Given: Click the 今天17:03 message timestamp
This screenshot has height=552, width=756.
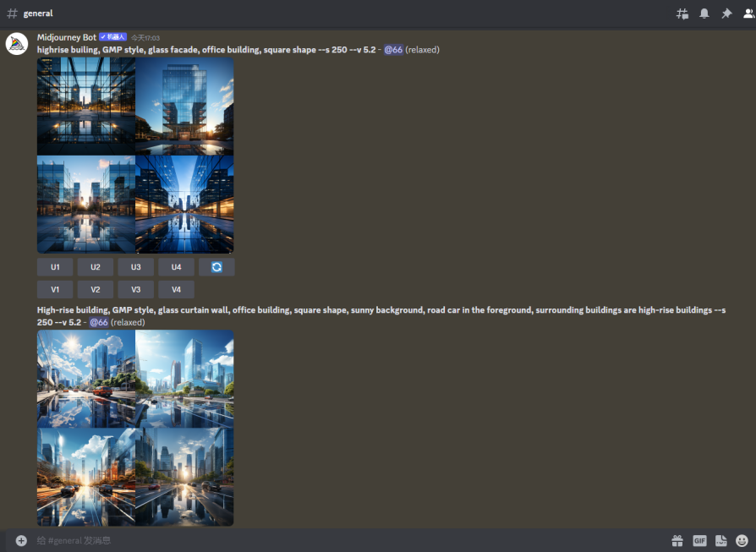Looking at the screenshot, I should coord(145,37).
